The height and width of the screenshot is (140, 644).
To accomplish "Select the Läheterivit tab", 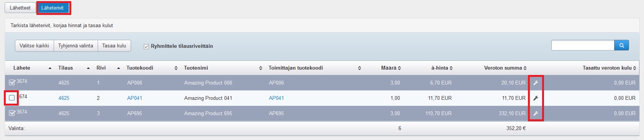I will [52, 8].
